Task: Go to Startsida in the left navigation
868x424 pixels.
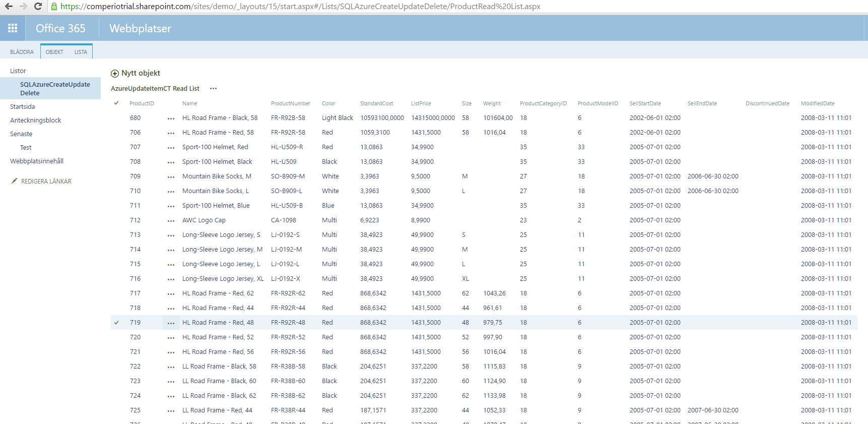Action: [x=23, y=107]
